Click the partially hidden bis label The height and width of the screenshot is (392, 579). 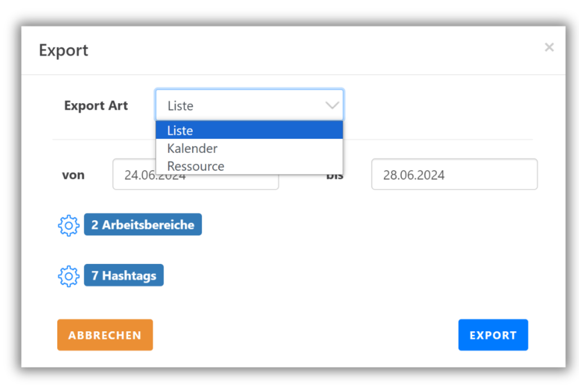pos(335,177)
